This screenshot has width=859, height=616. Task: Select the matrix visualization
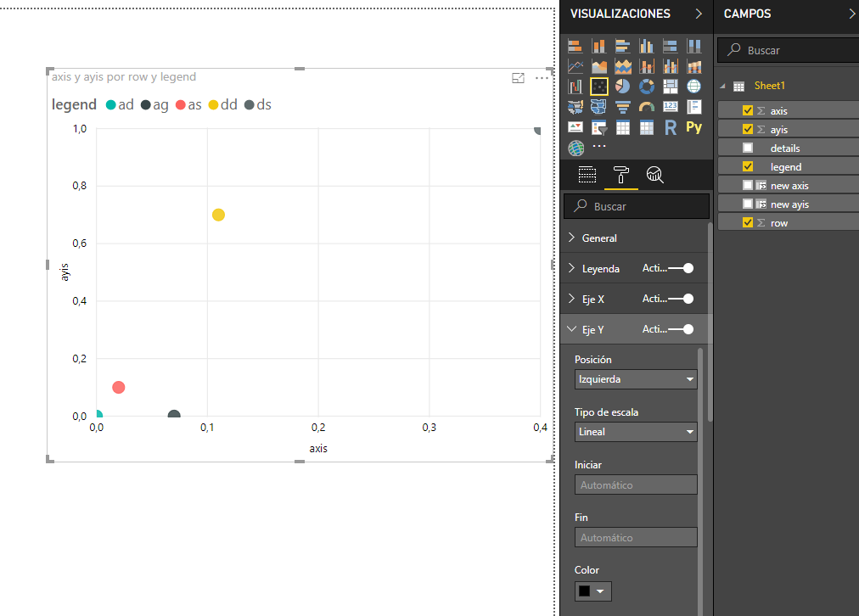coord(647,127)
